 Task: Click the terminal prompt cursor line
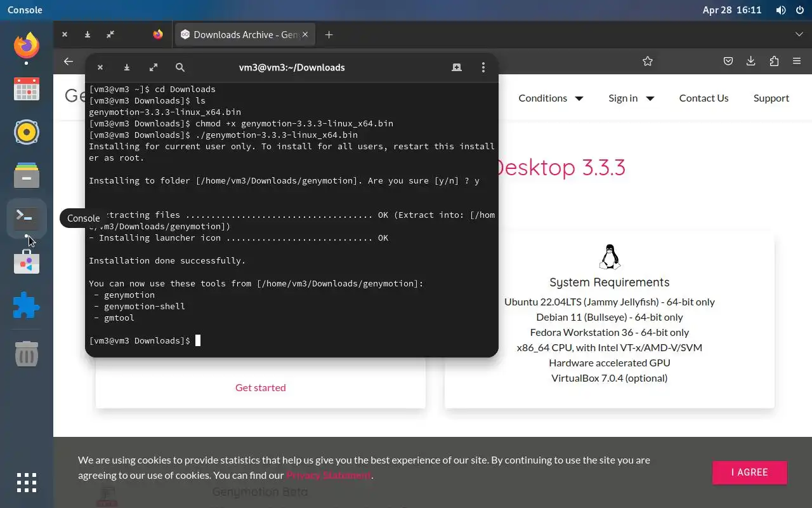pyautogui.click(x=145, y=340)
